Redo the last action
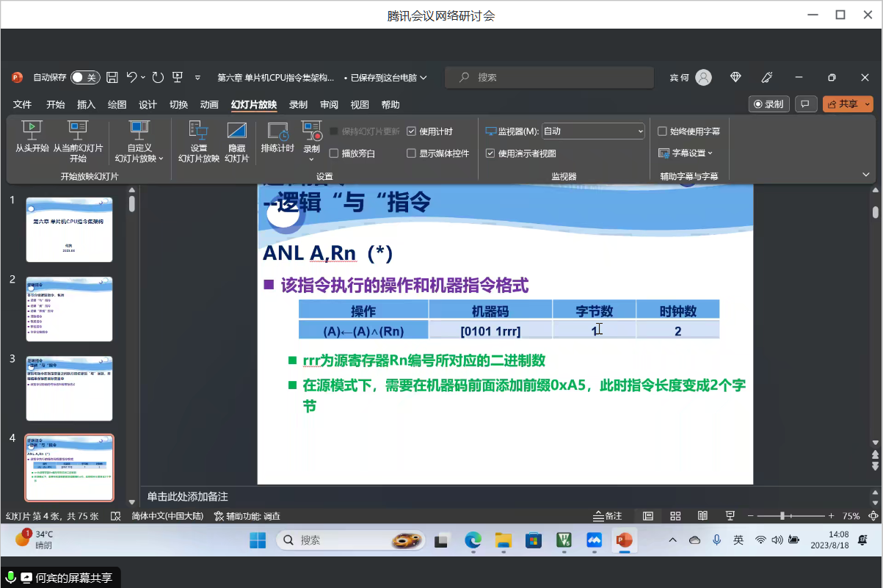This screenshot has width=883, height=588. pos(158,77)
